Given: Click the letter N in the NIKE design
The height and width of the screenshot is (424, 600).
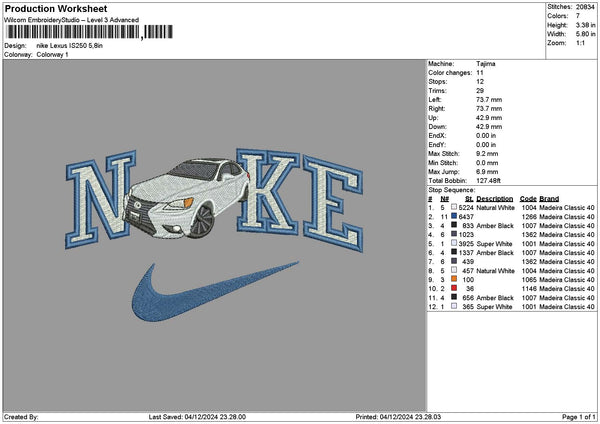Looking at the screenshot, I should [x=101, y=199].
